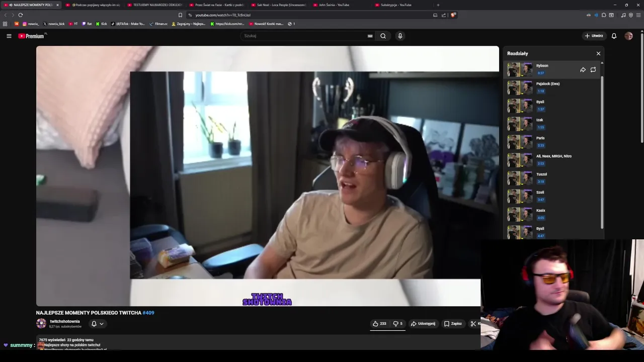Open the TikTok - Make Yo... bookmark

point(128,24)
